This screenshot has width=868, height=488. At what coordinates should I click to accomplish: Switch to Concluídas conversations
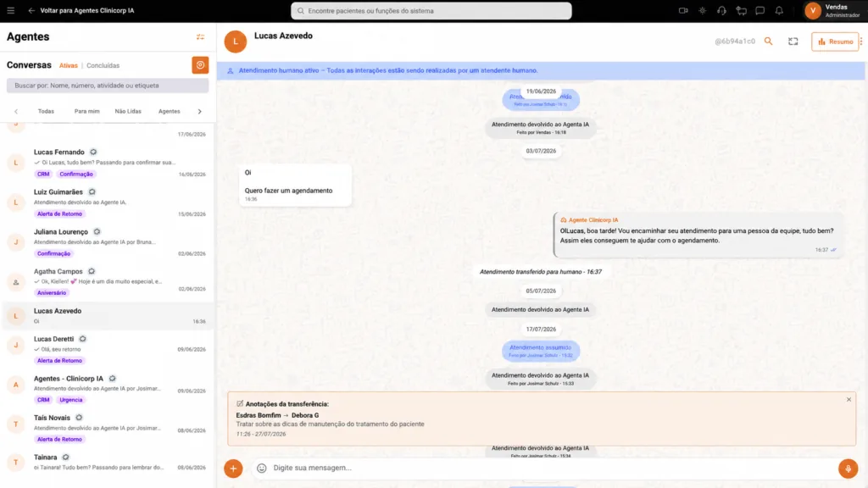(x=103, y=65)
